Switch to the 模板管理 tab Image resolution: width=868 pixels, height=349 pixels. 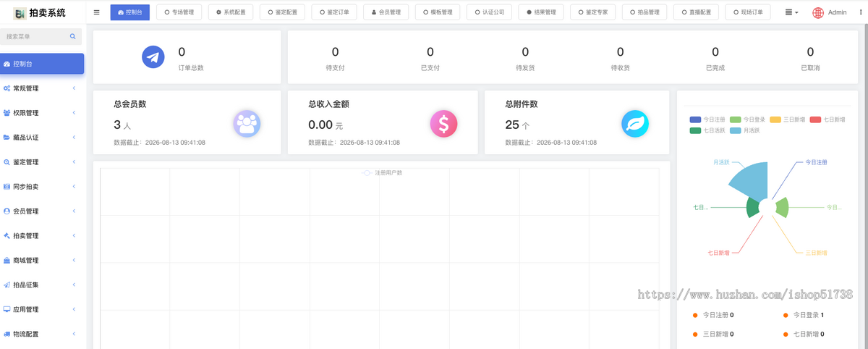438,12
